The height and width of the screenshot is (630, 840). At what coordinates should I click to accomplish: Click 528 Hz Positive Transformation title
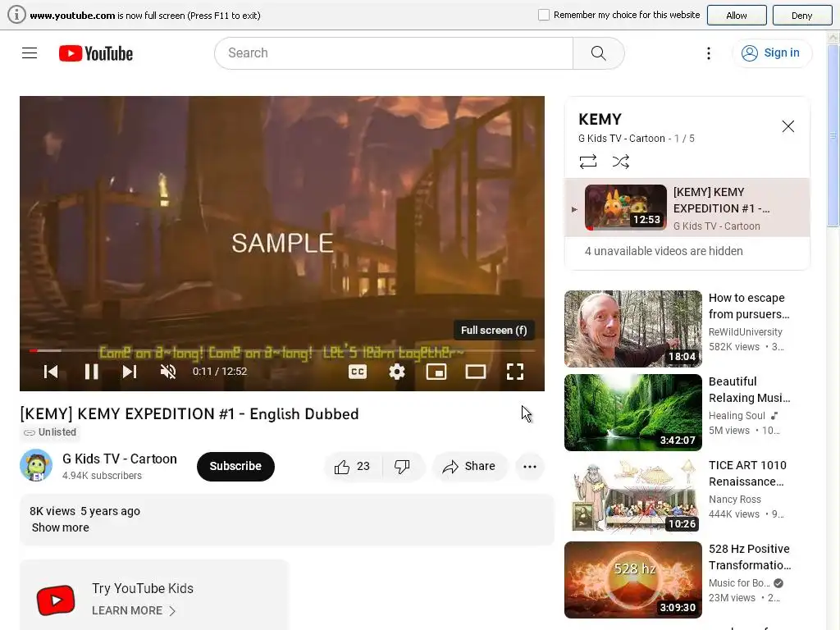click(x=750, y=557)
